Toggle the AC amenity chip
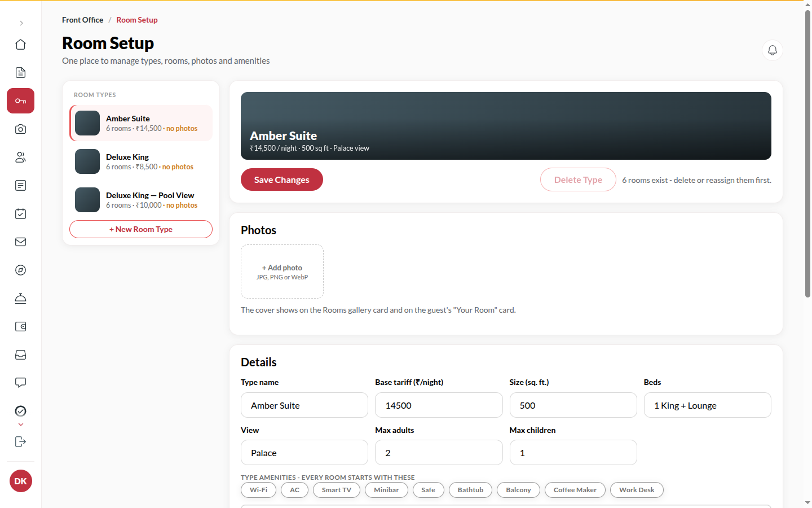The image size is (812, 508). (294, 490)
